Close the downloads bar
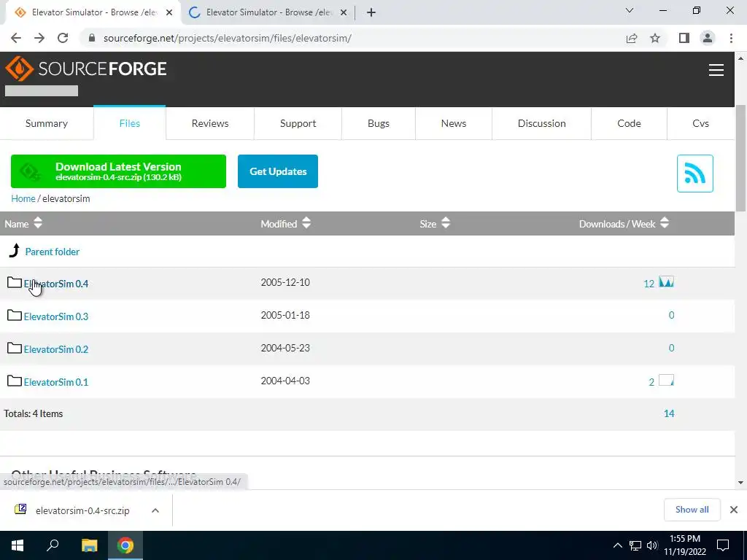The height and width of the screenshot is (560, 747). pos(734,510)
